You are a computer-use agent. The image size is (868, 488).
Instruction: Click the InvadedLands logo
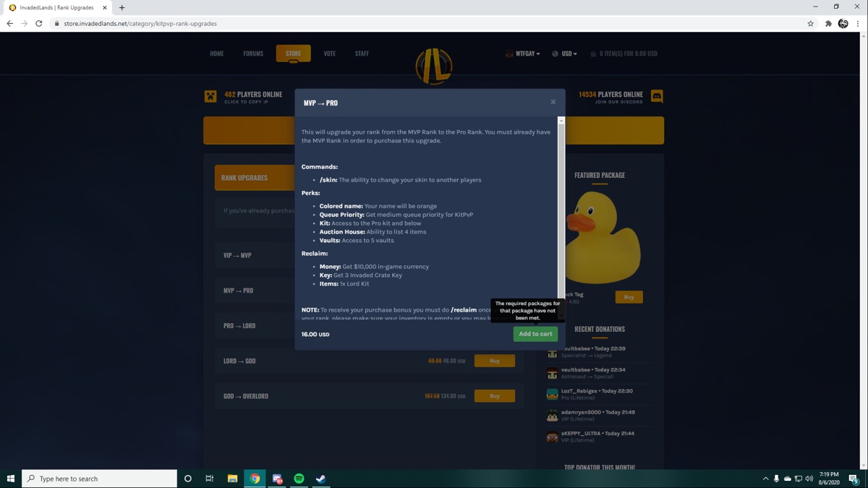click(x=434, y=65)
